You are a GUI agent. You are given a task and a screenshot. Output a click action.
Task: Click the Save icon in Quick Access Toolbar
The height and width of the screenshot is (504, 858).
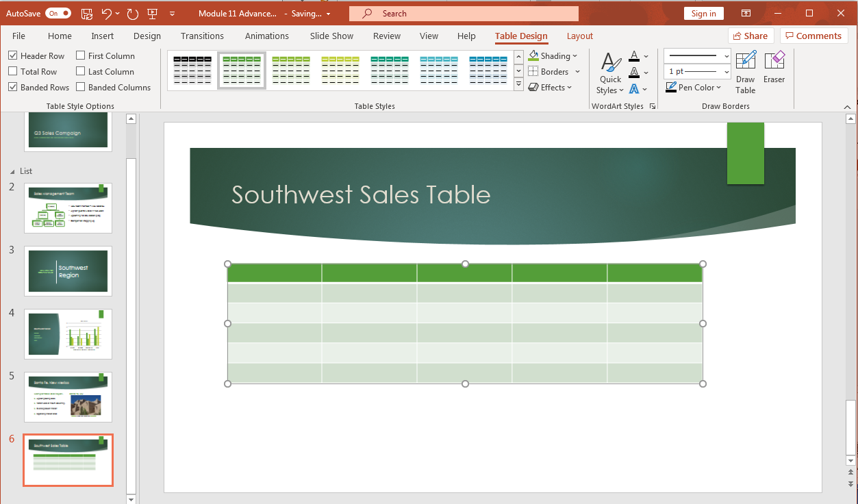pos(86,13)
